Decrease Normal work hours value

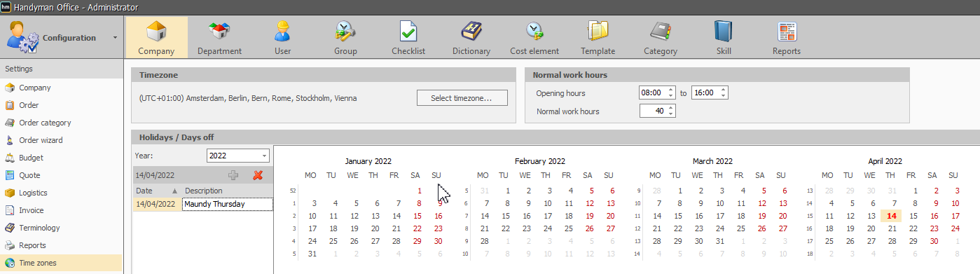point(671,114)
